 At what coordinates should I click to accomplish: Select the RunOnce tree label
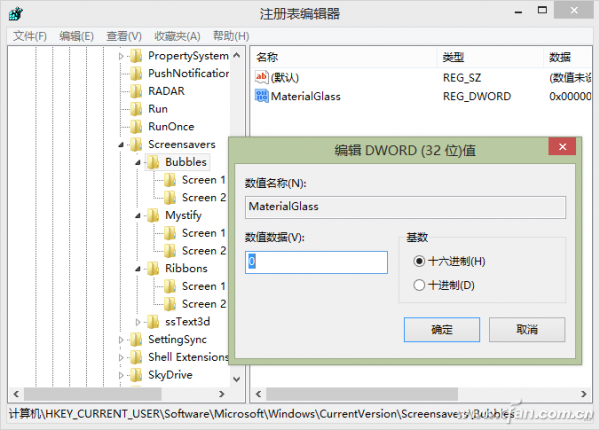[x=171, y=127]
